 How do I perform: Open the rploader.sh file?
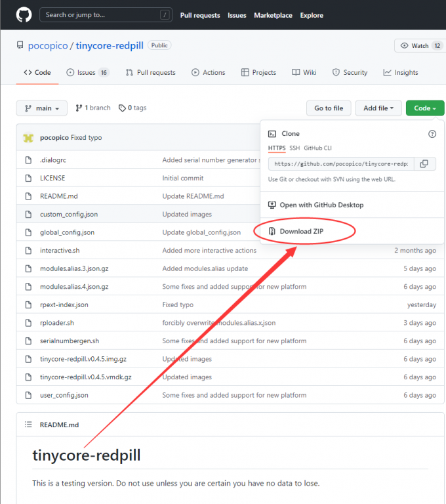[x=57, y=323]
